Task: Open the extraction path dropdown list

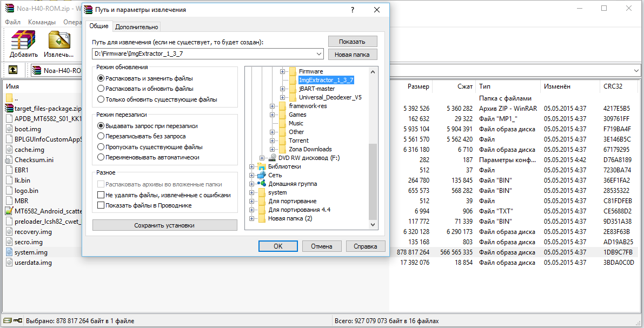Action: [319, 54]
